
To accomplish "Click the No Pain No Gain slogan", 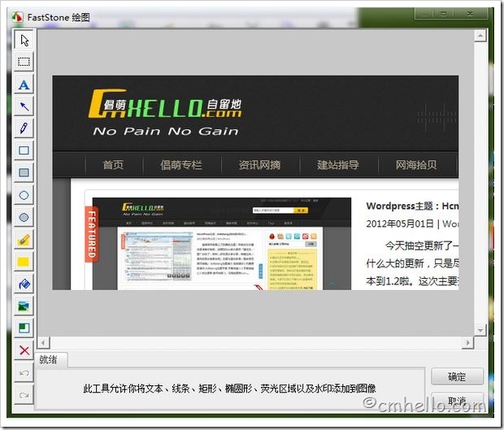I will click(166, 131).
